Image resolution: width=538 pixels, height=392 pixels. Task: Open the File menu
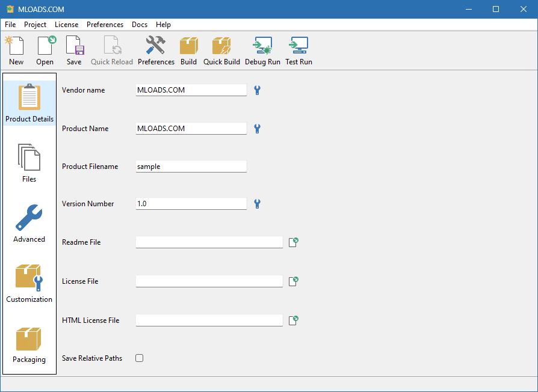pos(10,25)
